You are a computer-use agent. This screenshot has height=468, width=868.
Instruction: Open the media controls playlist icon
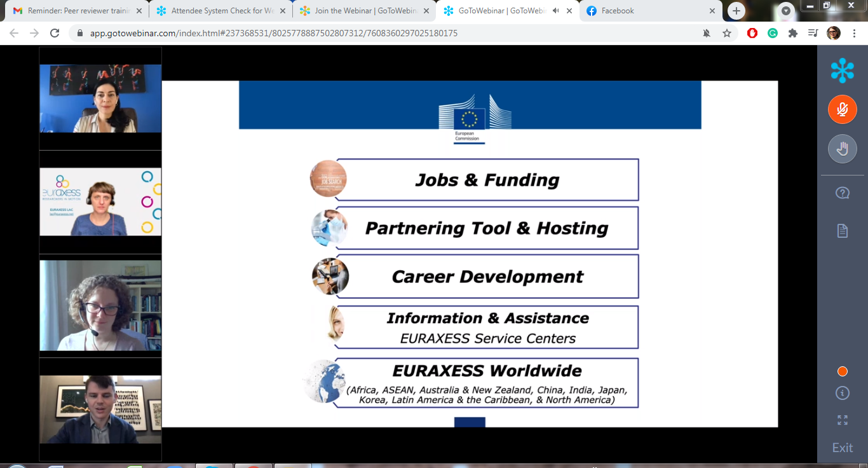813,33
